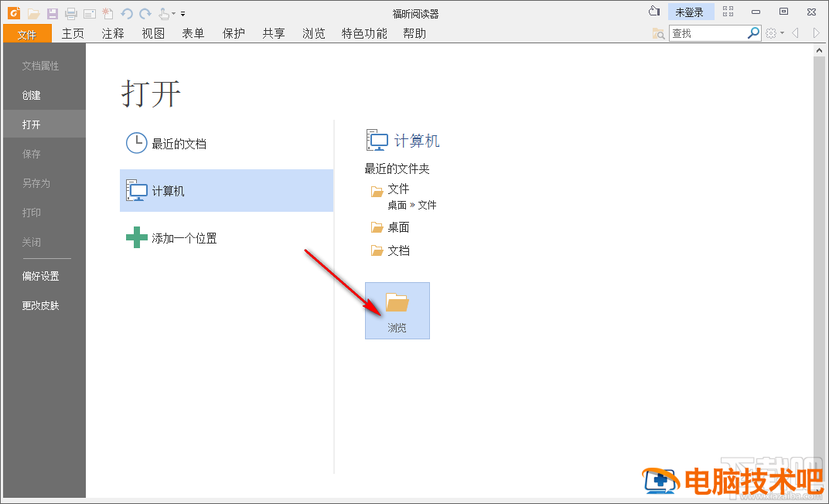Switch to the 主页 tab
This screenshot has width=829, height=504.
coord(73,34)
